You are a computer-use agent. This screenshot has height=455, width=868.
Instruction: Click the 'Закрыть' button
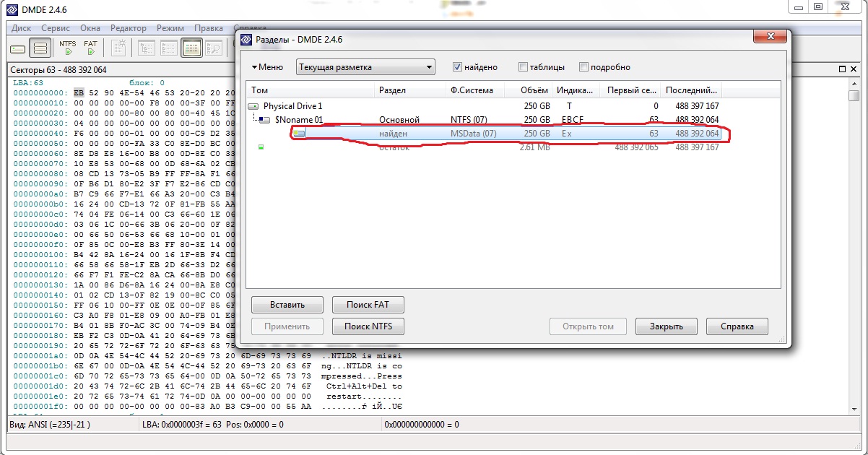pos(666,326)
